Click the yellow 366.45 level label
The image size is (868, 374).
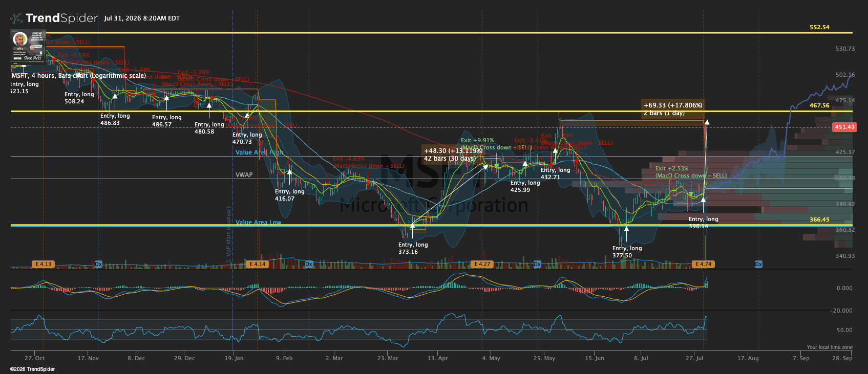(819, 219)
